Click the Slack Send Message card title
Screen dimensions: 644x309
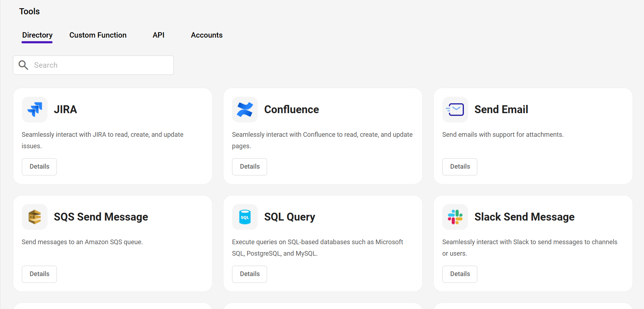(x=524, y=217)
